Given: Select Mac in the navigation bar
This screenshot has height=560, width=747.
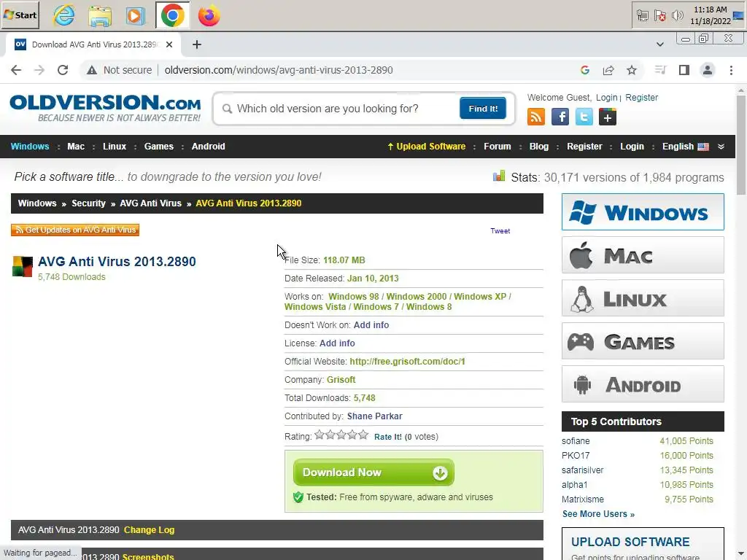Looking at the screenshot, I should coord(76,147).
